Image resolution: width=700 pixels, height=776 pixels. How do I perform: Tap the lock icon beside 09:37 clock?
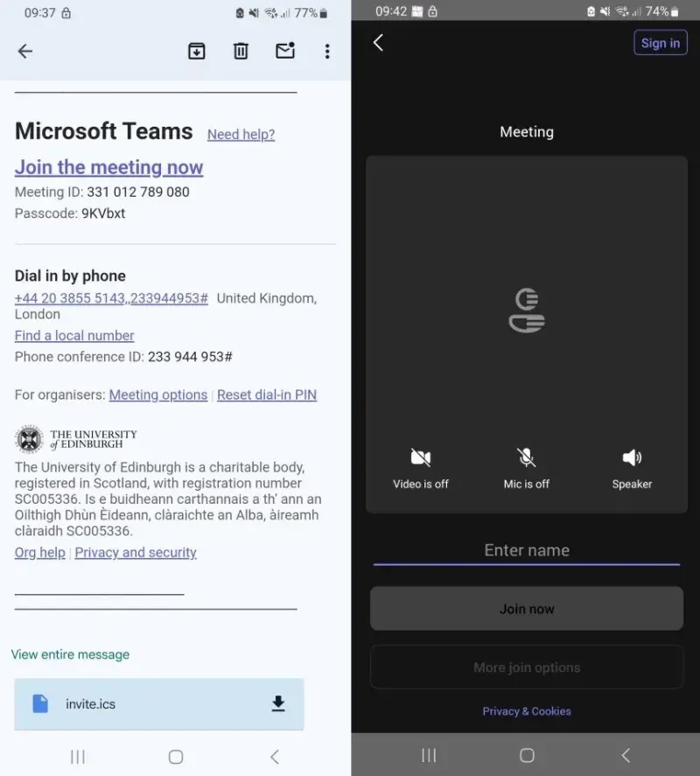point(66,13)
